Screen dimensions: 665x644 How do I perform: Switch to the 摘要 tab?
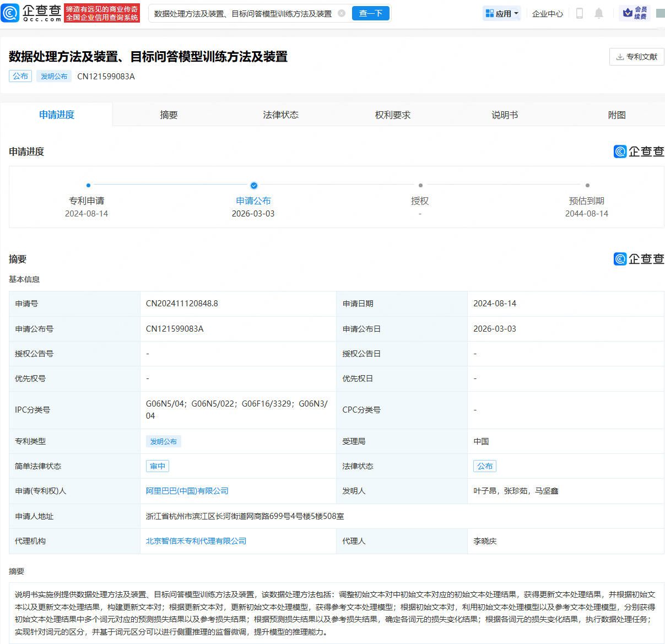(x=169, y=115)
